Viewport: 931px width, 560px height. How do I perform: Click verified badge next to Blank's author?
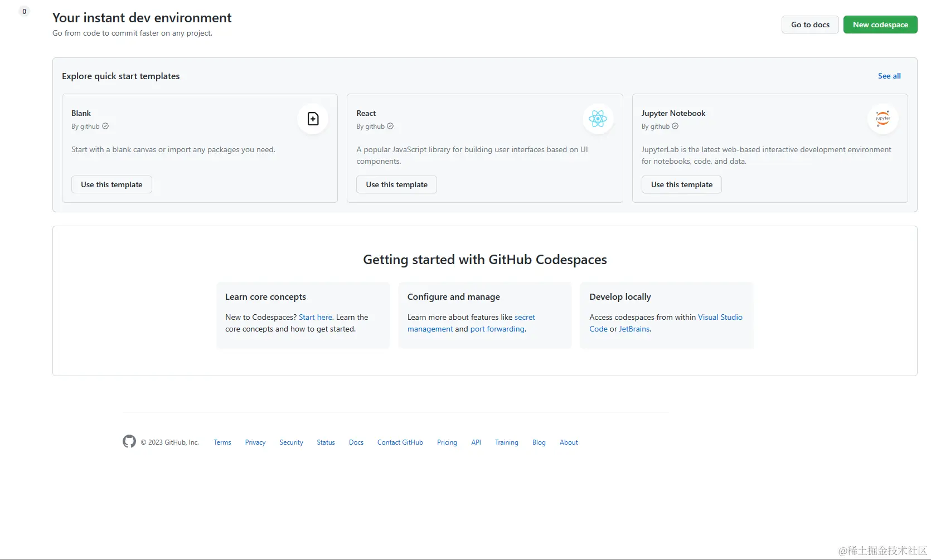click(x=105, y=126)
